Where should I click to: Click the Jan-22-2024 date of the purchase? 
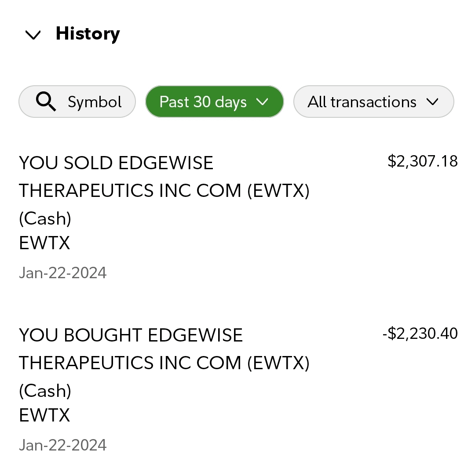click(x=62, y=445)
